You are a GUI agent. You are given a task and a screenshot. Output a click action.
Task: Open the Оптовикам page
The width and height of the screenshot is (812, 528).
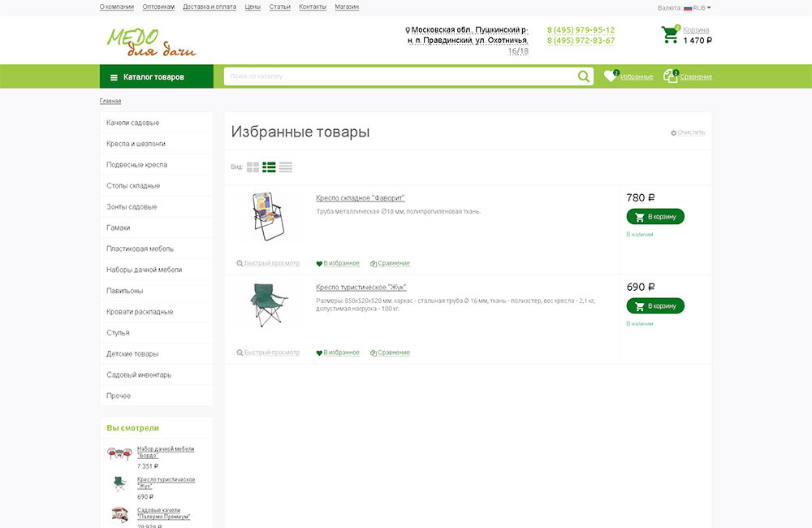(158, 6)
